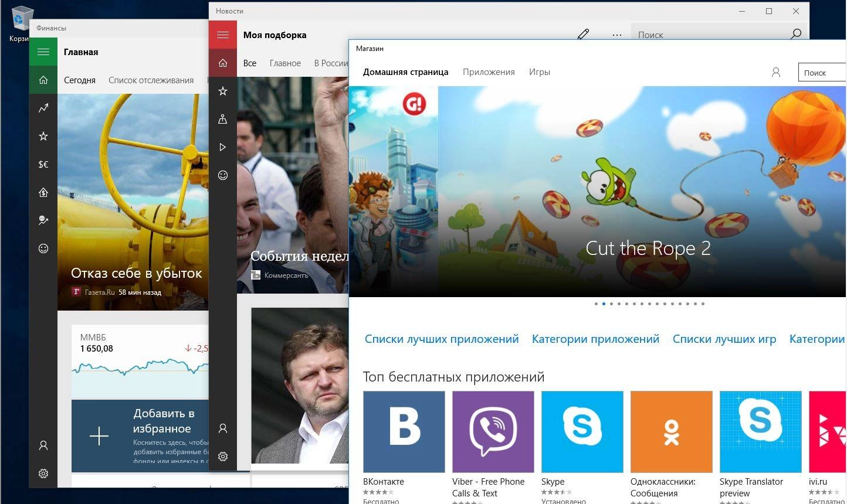Viewport: 847px width, 504px height.
Task: Click feedback smiley icon in Новости sidebar
Action: click(x=223, y=175)
